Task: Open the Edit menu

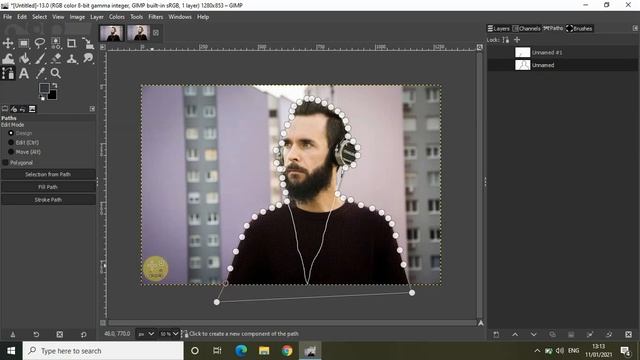Action: point(22,17)
